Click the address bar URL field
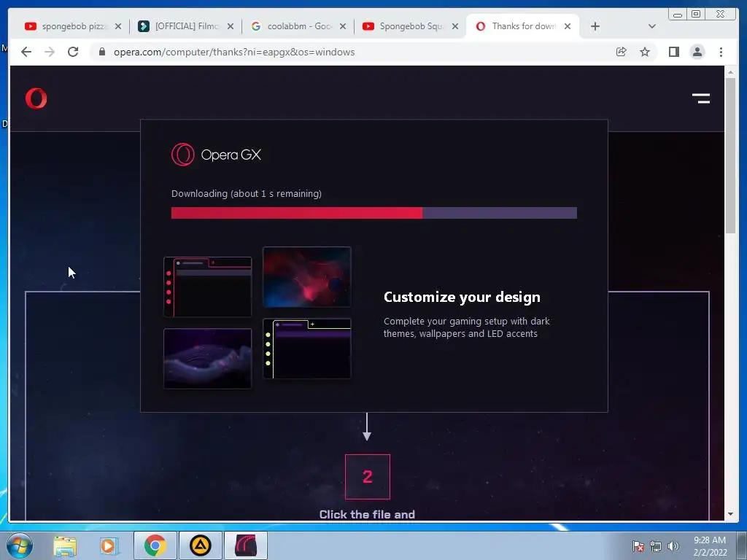This screenshot has height=560, width=747. tap(352, 52)
